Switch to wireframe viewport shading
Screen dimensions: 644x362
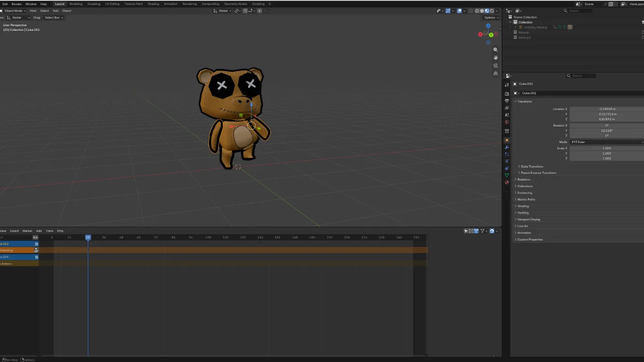pyautogui.click(x=477, y=11)
